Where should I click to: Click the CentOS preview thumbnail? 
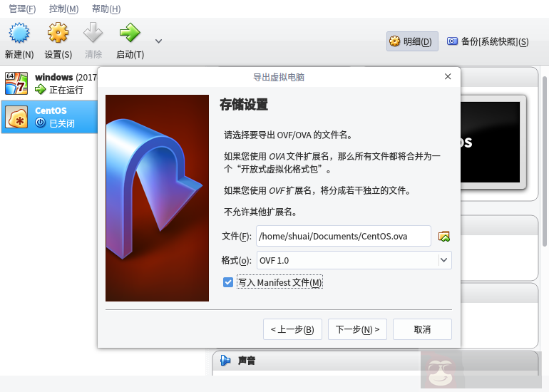coord(493,143)
